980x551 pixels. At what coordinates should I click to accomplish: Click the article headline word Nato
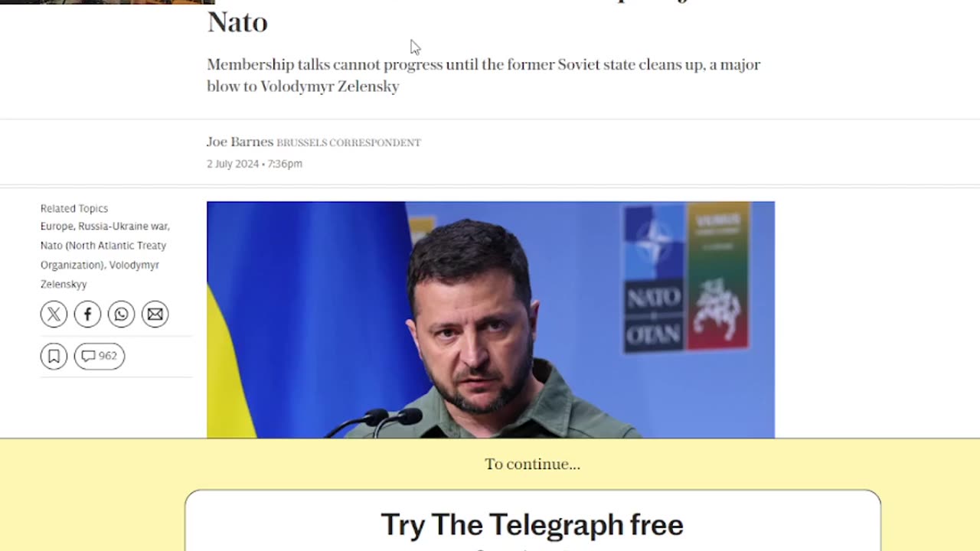point(237,22)
